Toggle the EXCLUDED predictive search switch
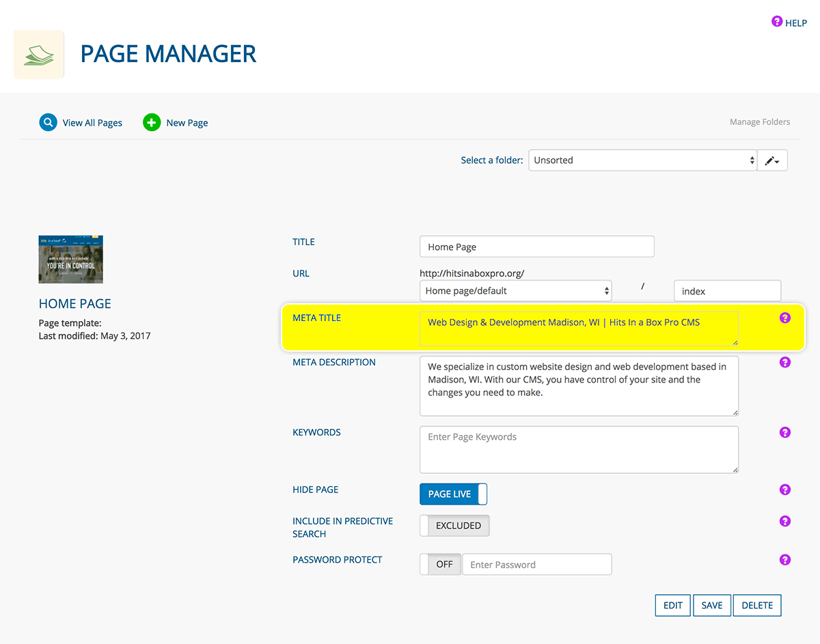 pos(454,526)
